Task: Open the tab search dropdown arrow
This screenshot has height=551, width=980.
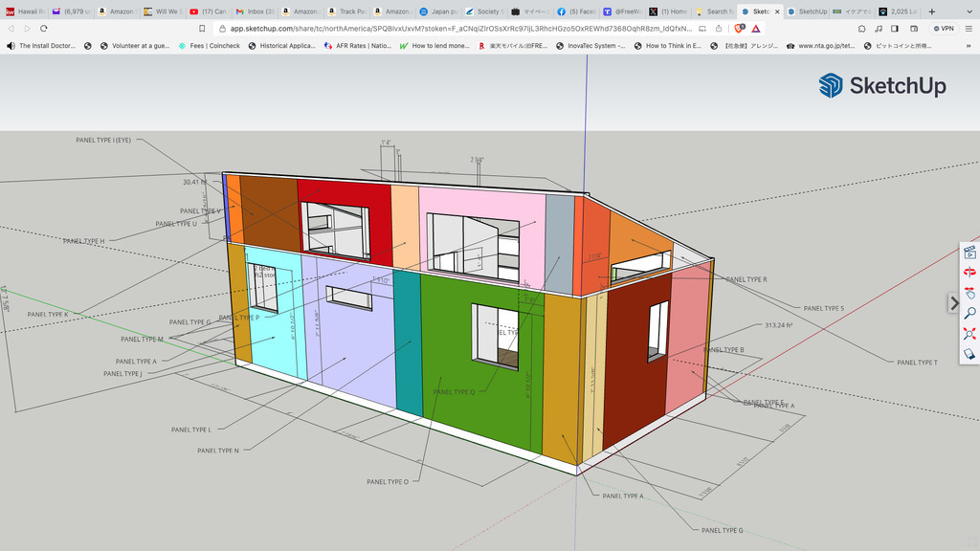Action: [969, 11]
